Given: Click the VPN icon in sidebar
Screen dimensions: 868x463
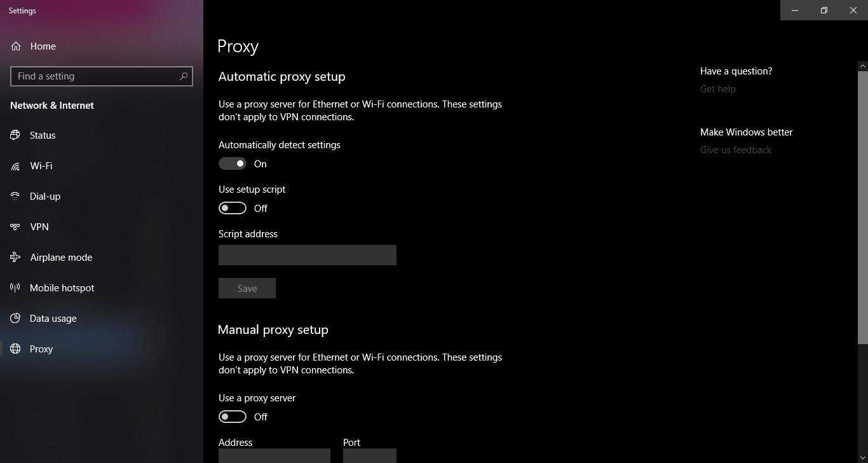Looking at the screenshot, I should (x=15, y=226).
